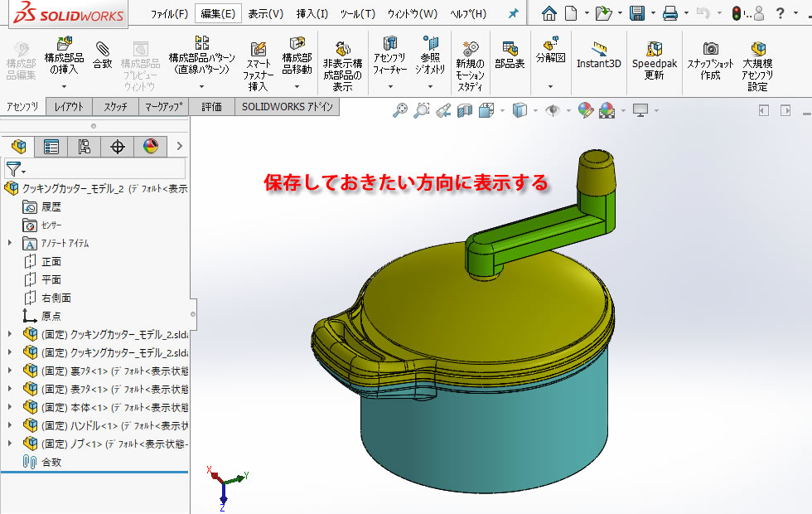Open the DisplayManager color ball tab
The height and width of the screenshot is (514, 812).
151,147
